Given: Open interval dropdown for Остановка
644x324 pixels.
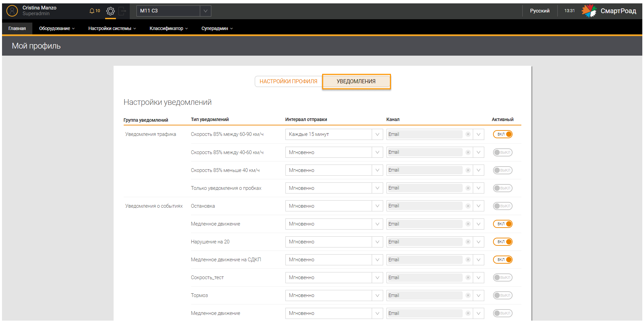Looking at the screenshot, I should pos(334,206).
